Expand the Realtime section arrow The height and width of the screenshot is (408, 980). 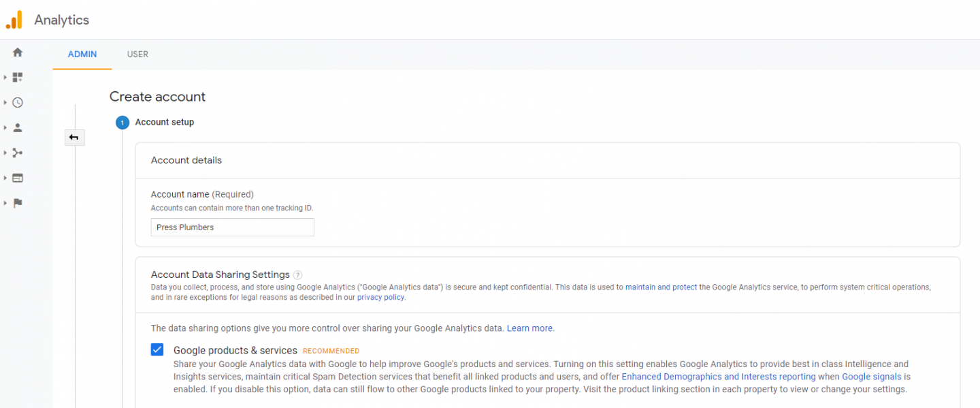click(5, 103)
